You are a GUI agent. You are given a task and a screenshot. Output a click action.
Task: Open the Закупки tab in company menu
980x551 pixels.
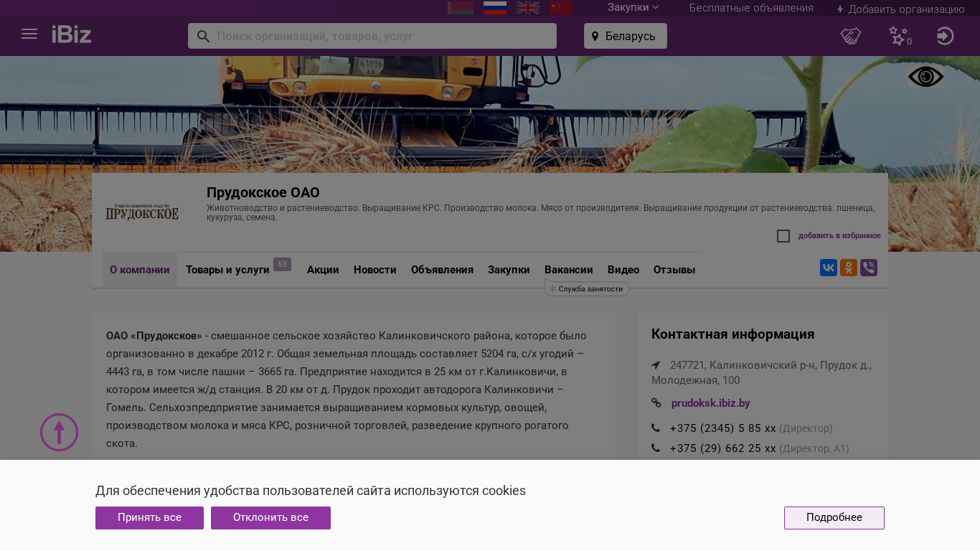pos(509,270)
